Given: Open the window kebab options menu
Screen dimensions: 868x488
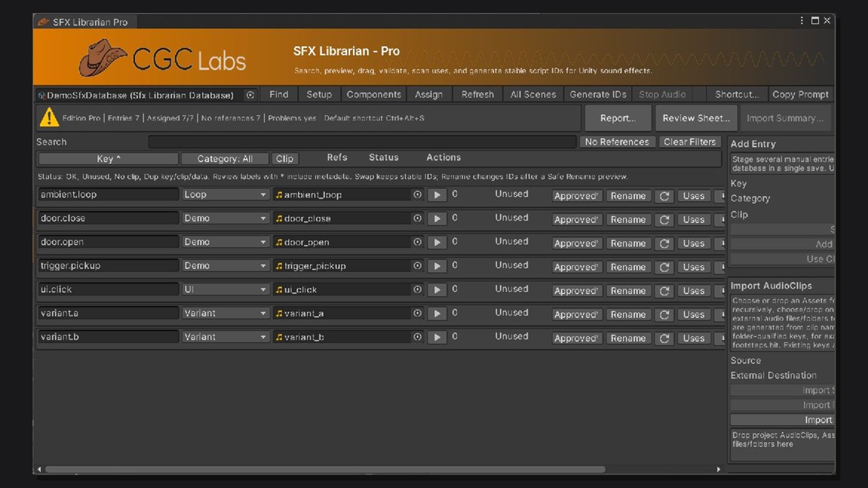Looking at the screenshot, I should (801, 21).
